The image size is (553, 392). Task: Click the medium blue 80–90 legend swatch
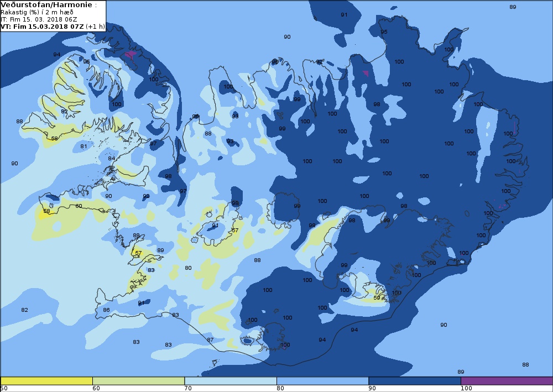tap(323, 381)
